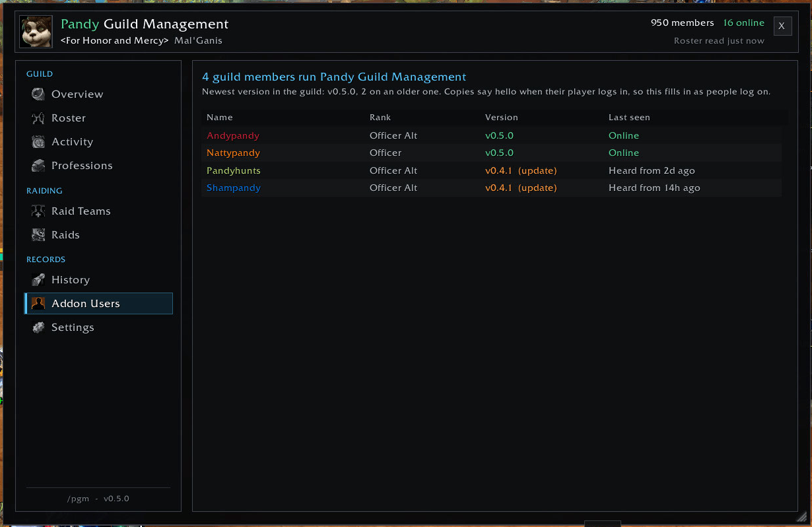The image size is (812, 527).
Task: Click the RAIDING section label
Action: 44,191
